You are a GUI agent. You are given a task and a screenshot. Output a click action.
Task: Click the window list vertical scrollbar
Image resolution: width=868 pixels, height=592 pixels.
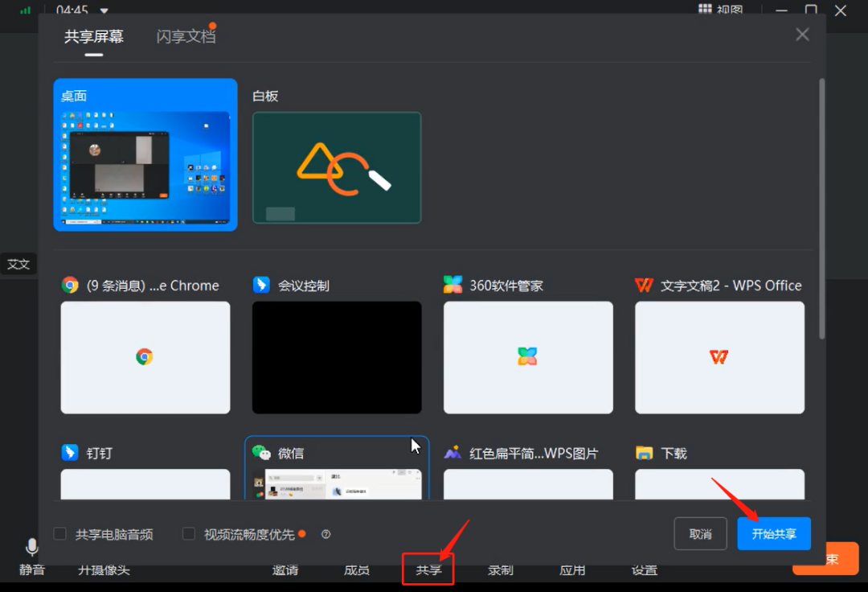[822, 209]
